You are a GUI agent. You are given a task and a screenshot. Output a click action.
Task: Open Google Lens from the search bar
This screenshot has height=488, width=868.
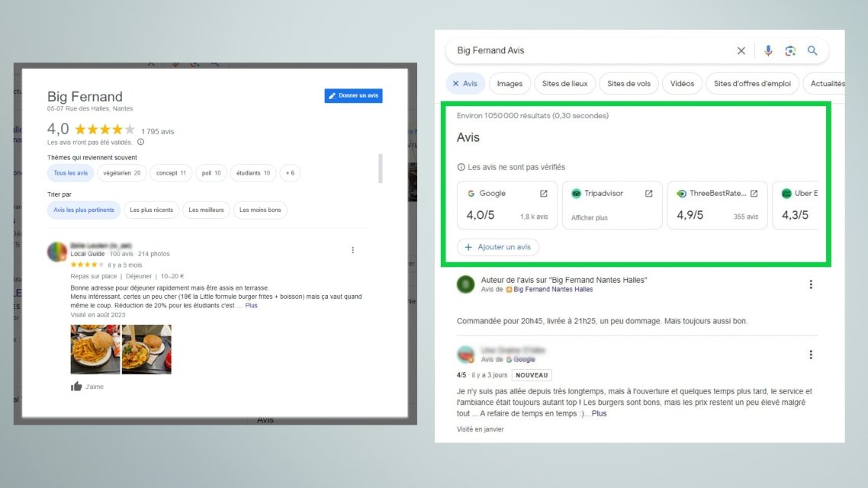790,50
